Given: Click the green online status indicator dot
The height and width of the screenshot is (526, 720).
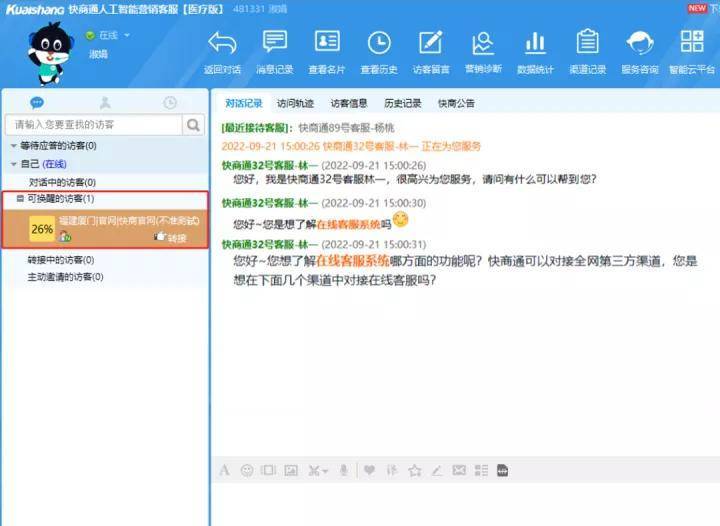Looking at the screenshot, I should click(90, 35).
